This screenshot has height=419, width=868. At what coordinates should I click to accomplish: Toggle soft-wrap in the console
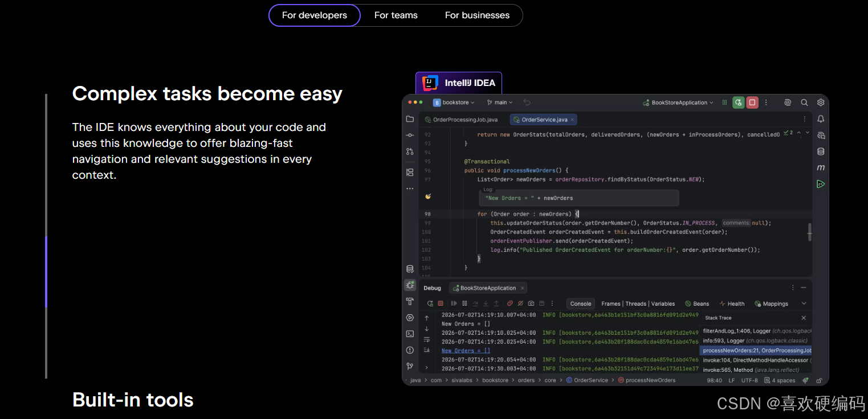tap(427, 339)
